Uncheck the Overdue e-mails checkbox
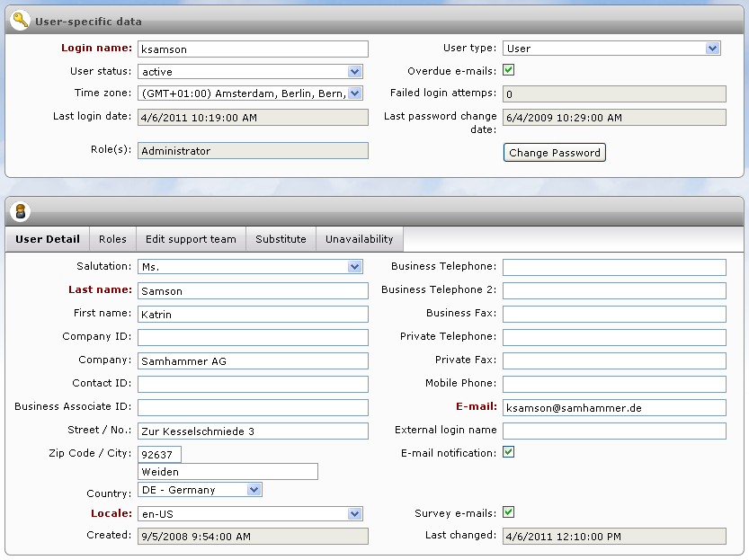The height and width of the screenshot is (560, 749). [x=508, y=71]
